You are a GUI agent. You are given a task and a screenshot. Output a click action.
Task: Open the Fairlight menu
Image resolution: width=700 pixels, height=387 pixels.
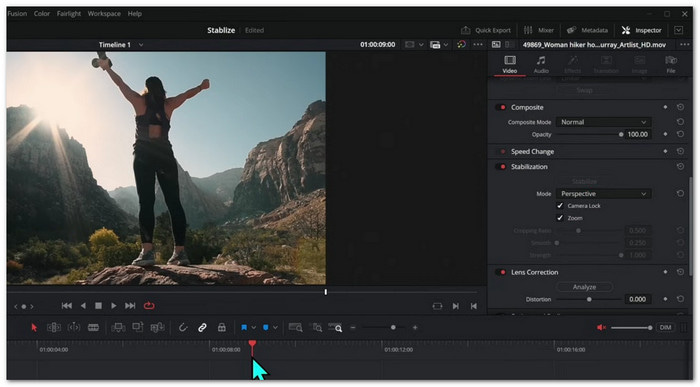coord(69,13)
